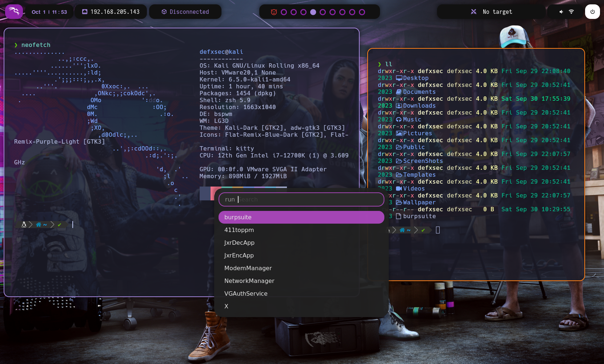Click the Oct 1 11:53 date and time widget
The image size is (604, 364).
(x=49, y=12)
